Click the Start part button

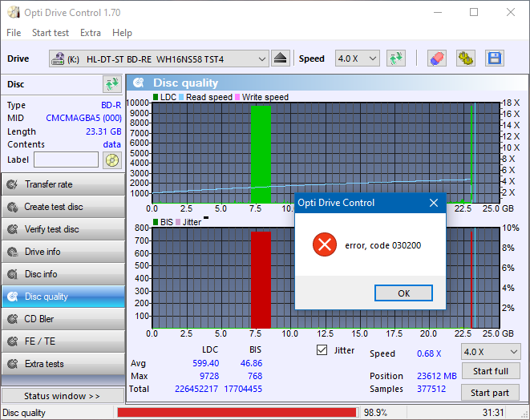tap(490, 393)
